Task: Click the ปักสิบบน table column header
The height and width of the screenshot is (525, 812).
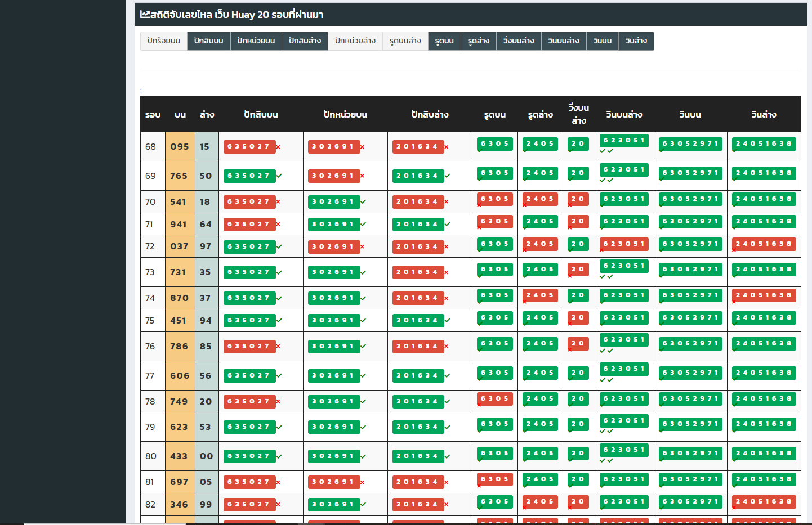Action: pyautogui.click(x=261, y=114)
